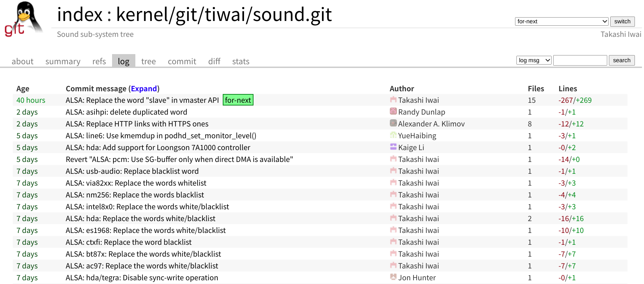Focus the search text input field
This screenshot has width=644, height=284.
coord(580,61)
